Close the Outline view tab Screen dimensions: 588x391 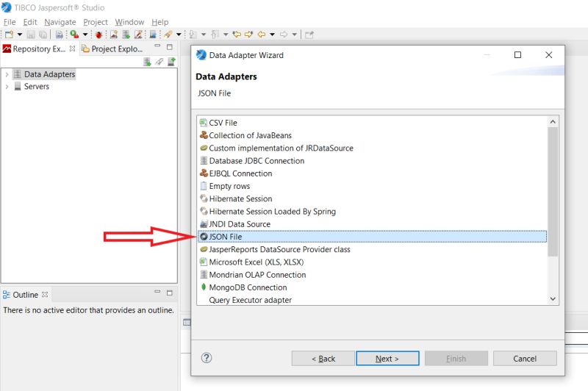click(45, 295)
